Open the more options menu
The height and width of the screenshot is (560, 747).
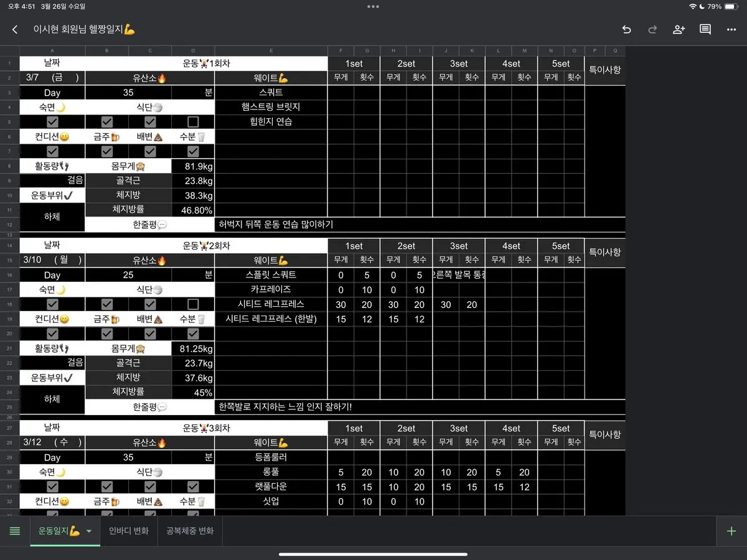coord(731,29)
